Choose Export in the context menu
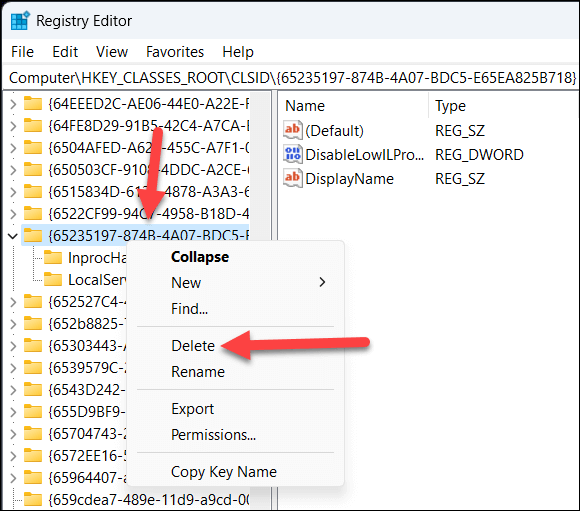Image resolution: width=580 pixels, height=511 pixels. pyautogui.click(x=235, y=409)
